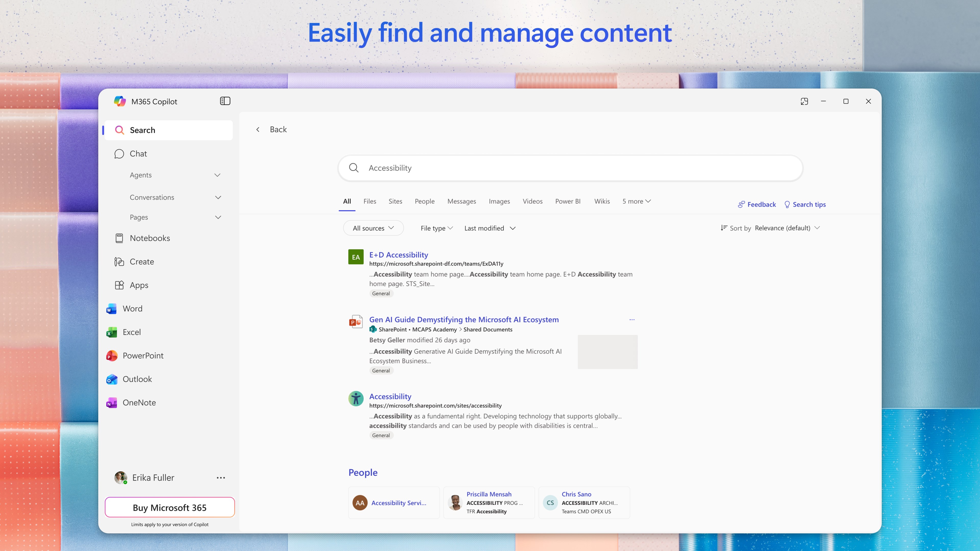This screenshot has height=551, width=980.
Task: Collapse the sidebar panel
Action: [225, 101]
